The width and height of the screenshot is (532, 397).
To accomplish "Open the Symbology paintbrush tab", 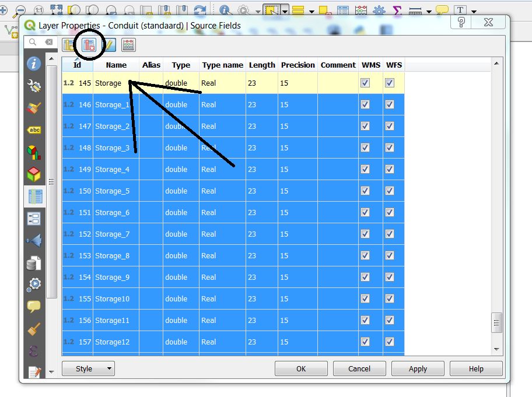I will (34, 108).
